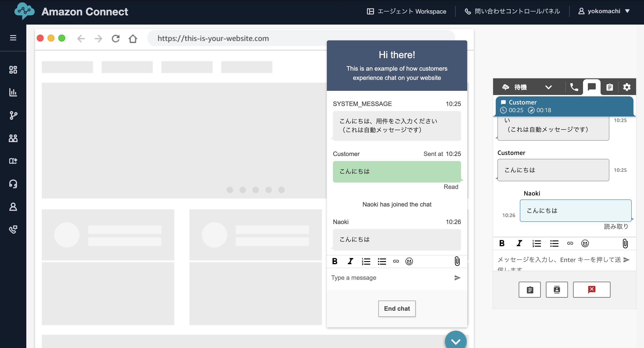This screenshot has width=644, height=348.
Task: Open the yokomachi user account dropdown
Action: pyautogui.click(x=604, y=11)
